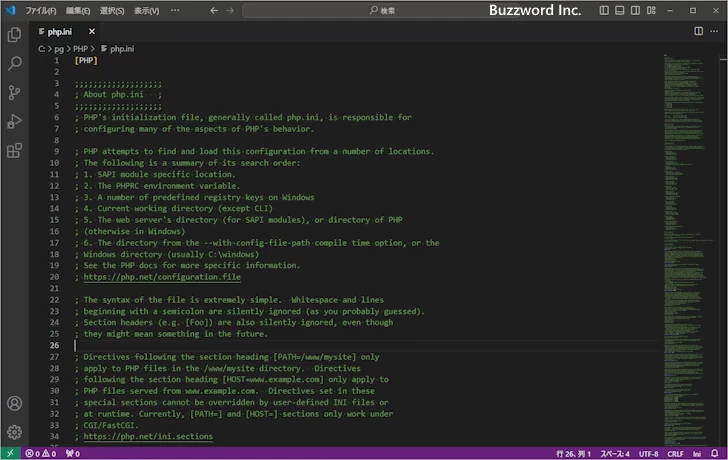Change encoding via UTF-8 status item

(649, 454)
